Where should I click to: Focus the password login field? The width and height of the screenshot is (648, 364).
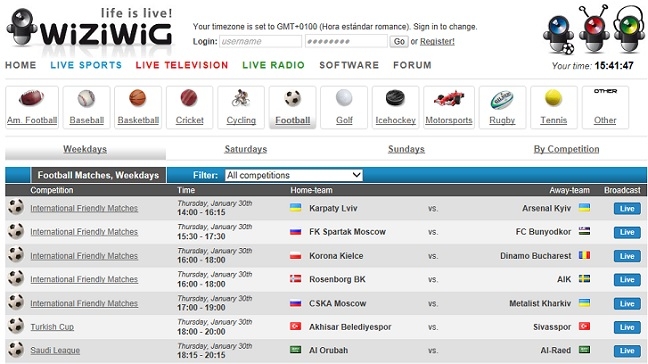coord(346,41)
